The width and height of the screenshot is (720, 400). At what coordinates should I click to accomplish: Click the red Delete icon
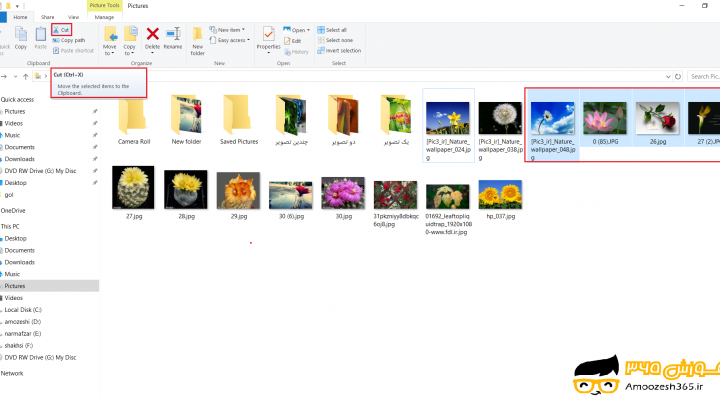pyautogui.click(x=152, y=34)
